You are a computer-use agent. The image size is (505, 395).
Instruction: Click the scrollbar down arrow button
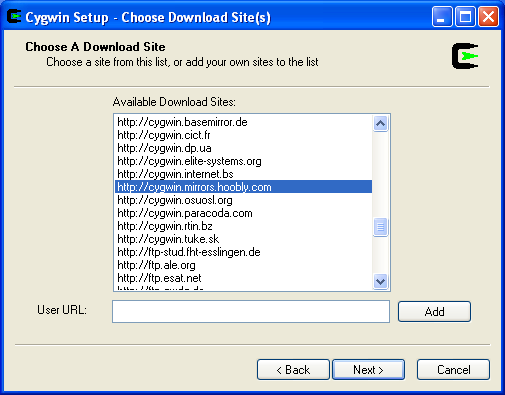(x=380, y=282)
